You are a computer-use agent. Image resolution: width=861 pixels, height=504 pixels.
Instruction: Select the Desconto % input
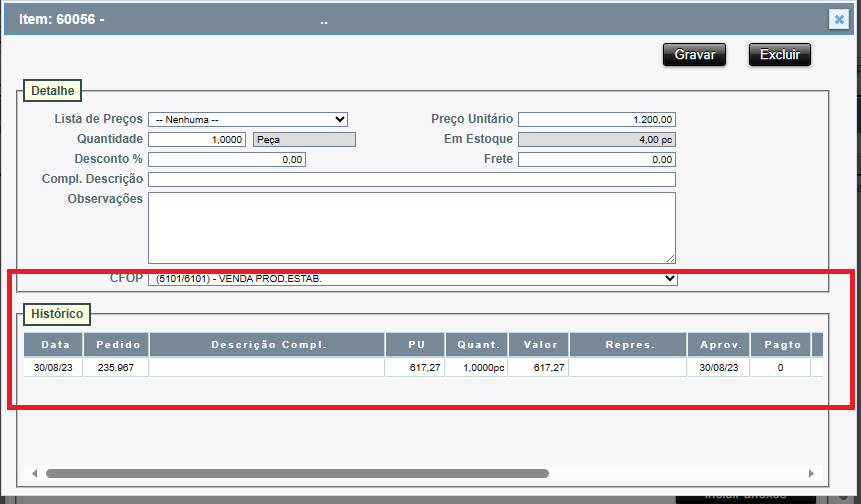pyautogui.click(x=227, y=159)
